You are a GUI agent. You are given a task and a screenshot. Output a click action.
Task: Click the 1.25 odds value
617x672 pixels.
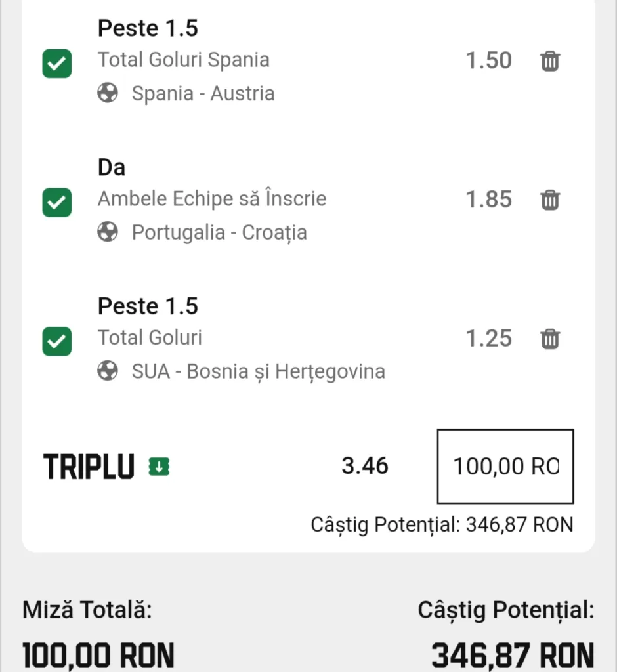tap(489, 339)
